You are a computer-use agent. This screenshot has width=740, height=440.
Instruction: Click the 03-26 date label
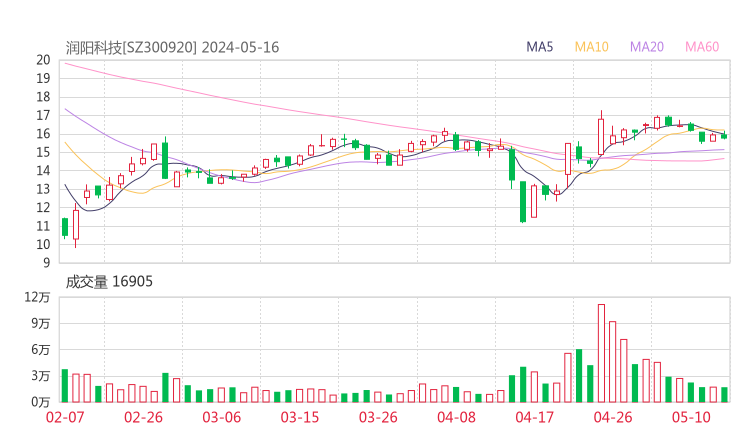378,417
